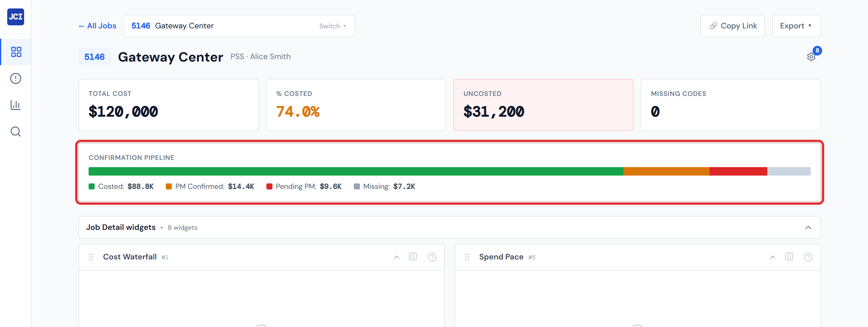Click the columns icon on Cost Waterfall widget
Viewport: 868px width, 327px height.
pyautogui.click(x=413, y=256)
